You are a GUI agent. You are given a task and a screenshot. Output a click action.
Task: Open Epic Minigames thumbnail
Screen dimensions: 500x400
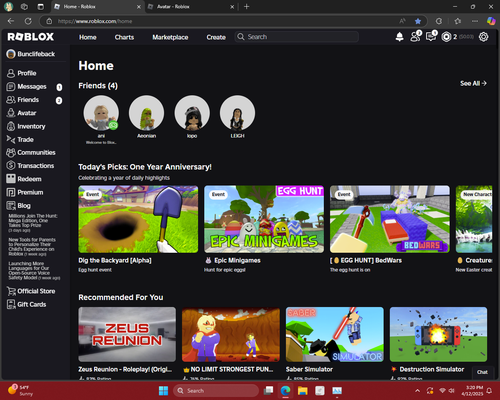tap(264, 219)
